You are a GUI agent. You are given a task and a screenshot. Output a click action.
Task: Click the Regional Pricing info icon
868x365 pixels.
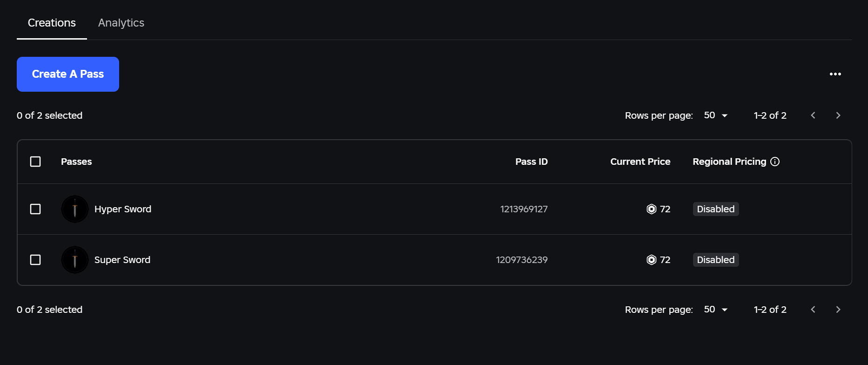coord(775,162)
